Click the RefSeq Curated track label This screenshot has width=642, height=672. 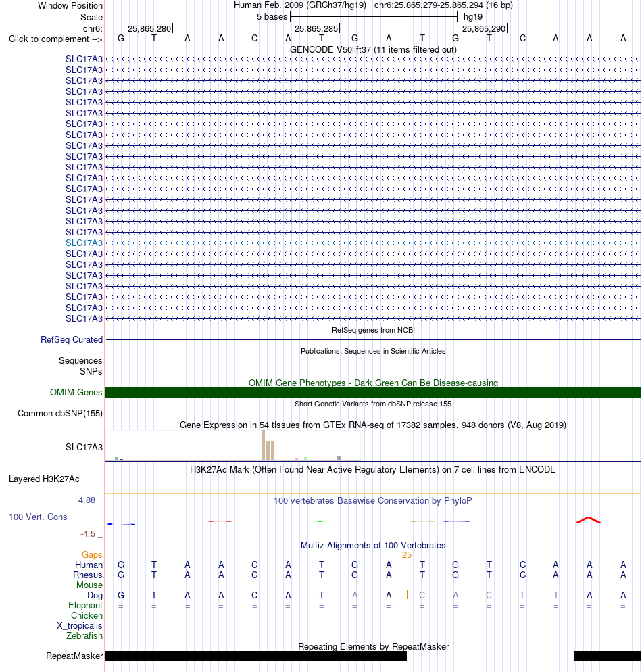tap(72, 340)
